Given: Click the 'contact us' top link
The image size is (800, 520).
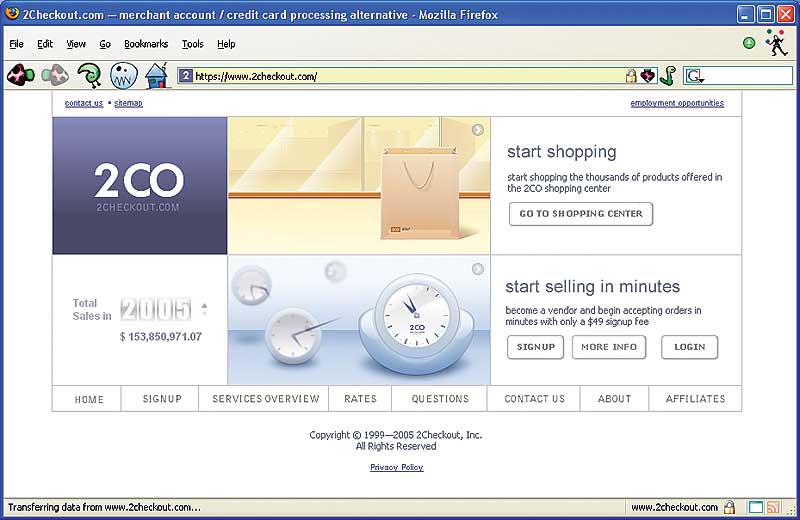Looking at the screenshot, I should pyautogui.click(x=84, y=103).
